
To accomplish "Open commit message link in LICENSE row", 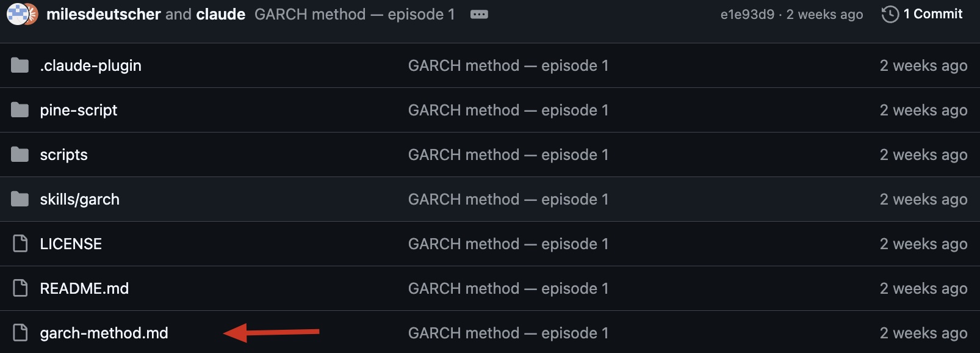I will (x=508, y=244).
